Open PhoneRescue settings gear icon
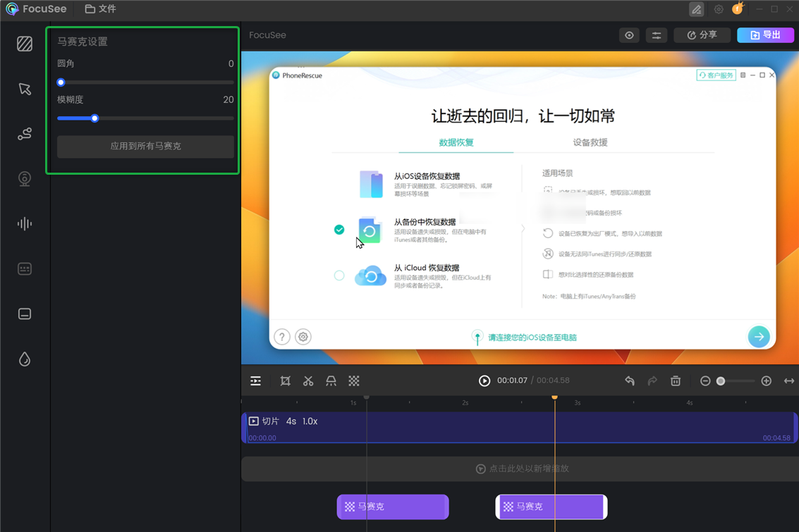799x532 pixels. pos(303,337)
